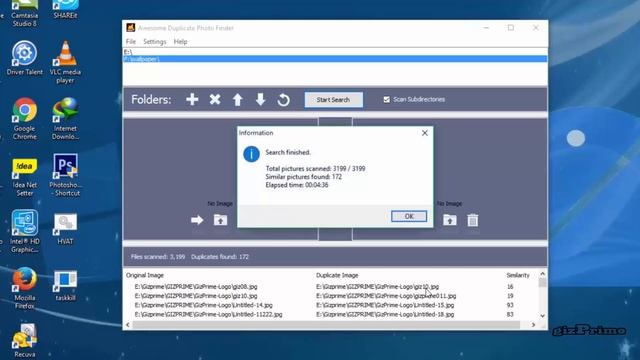The height and width of the screenshot is (360, 640).
Task: Open the Photoshop shortcut desktop icon
Action: (x=65, y=175)
